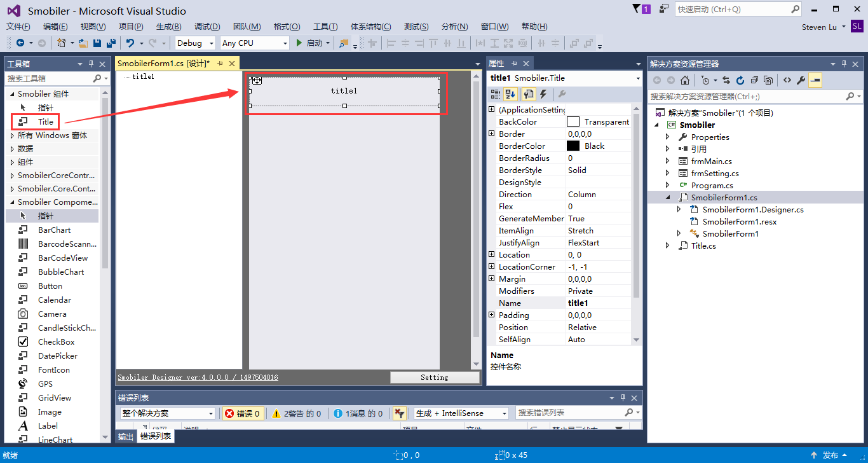Viewport: 868px width, 463px height.
Task: Toggle the warnings filter in error list
Action: (297, 413)
